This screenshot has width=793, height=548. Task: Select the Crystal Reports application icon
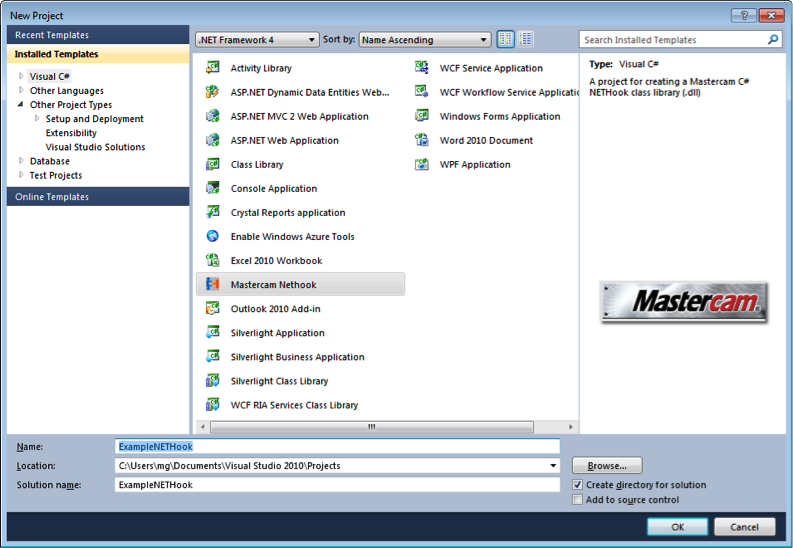(212, 212)
